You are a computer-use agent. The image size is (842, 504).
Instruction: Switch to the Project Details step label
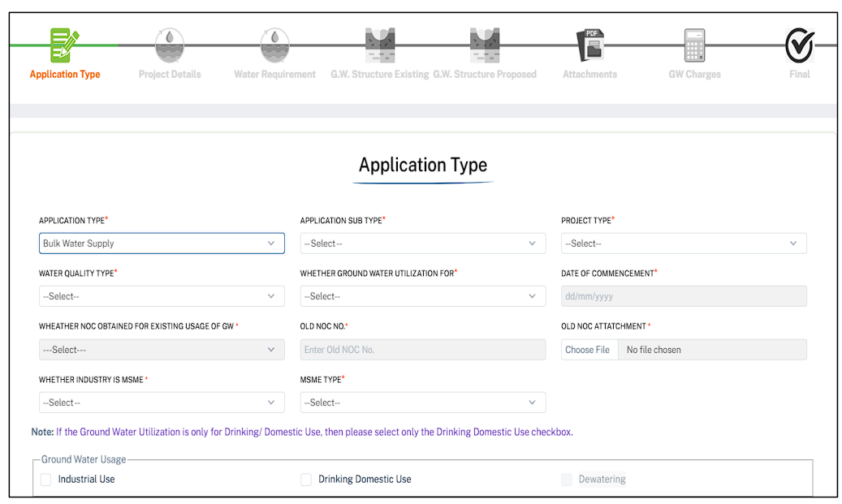tap(170, 74)
